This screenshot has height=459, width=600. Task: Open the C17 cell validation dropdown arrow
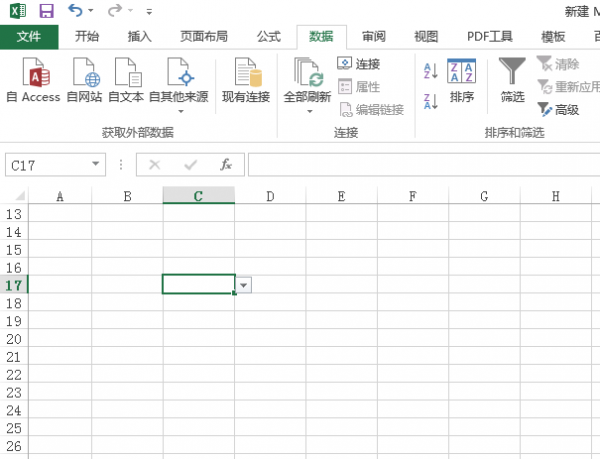[x=243, y=285]
